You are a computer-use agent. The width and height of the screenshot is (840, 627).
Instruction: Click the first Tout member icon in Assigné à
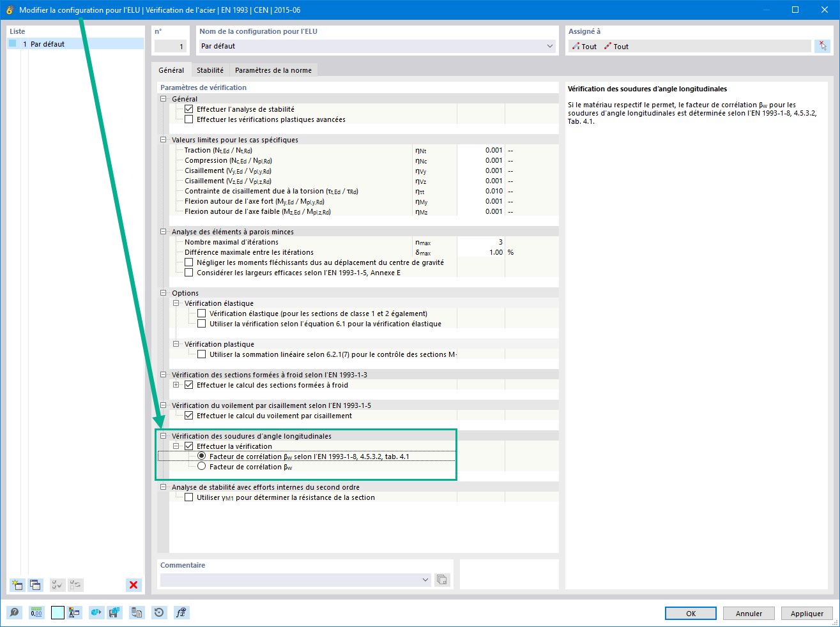(576, 47)
